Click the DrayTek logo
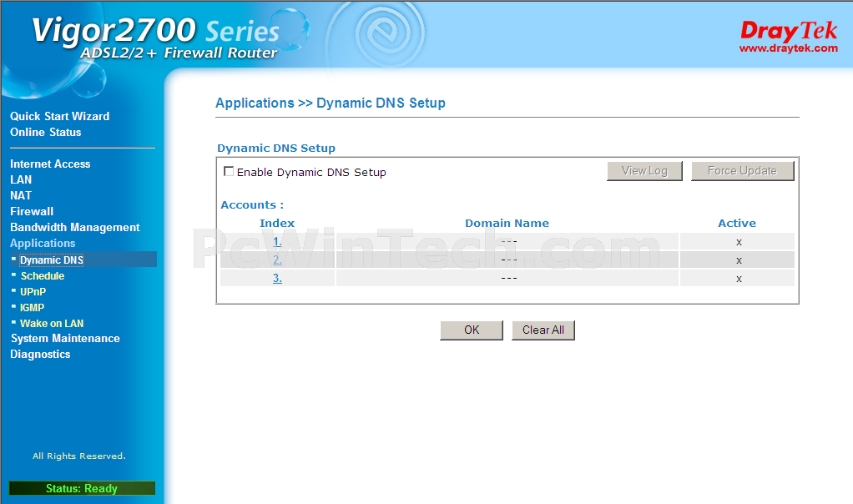The height and width of the screenshot is (504, 853). (789, 30)
